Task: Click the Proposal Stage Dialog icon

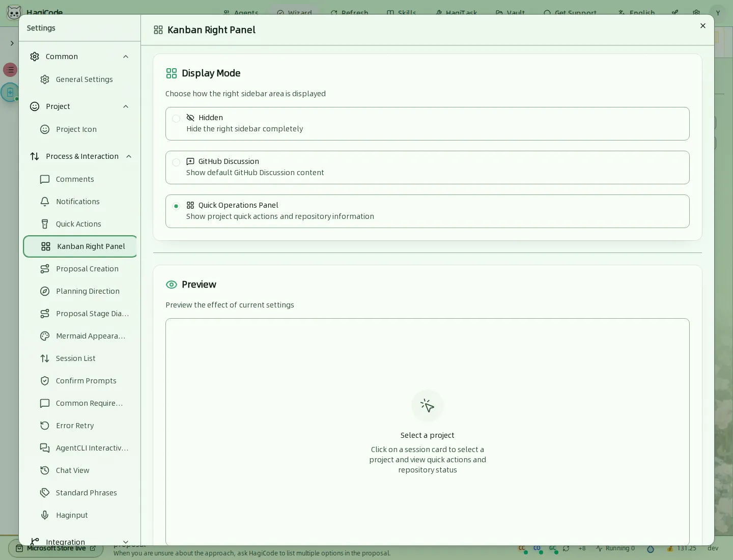Action: [45, 314]
